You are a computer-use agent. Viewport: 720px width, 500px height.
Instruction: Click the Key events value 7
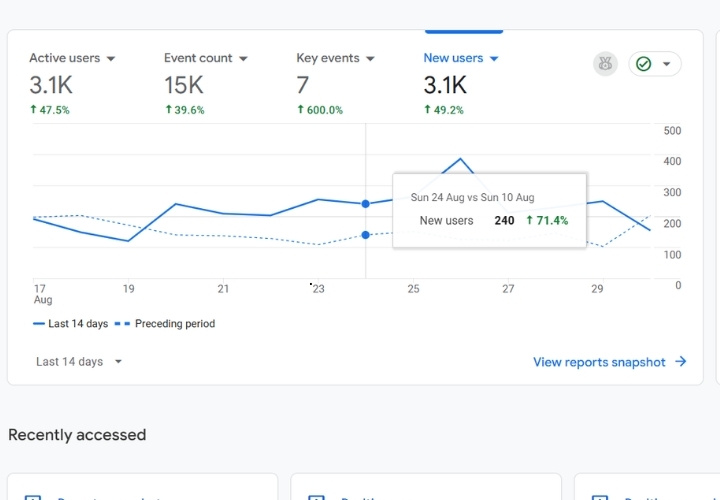click(303, 85)
